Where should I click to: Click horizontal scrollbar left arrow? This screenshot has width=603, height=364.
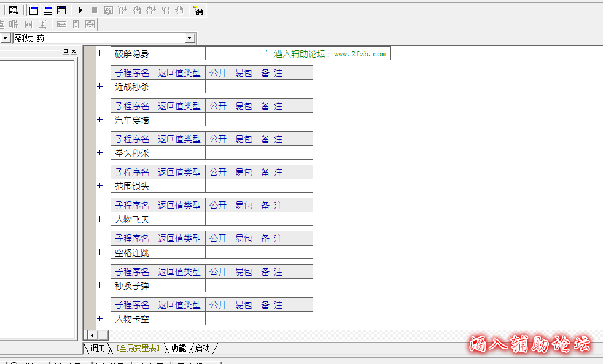click(92, 335)
